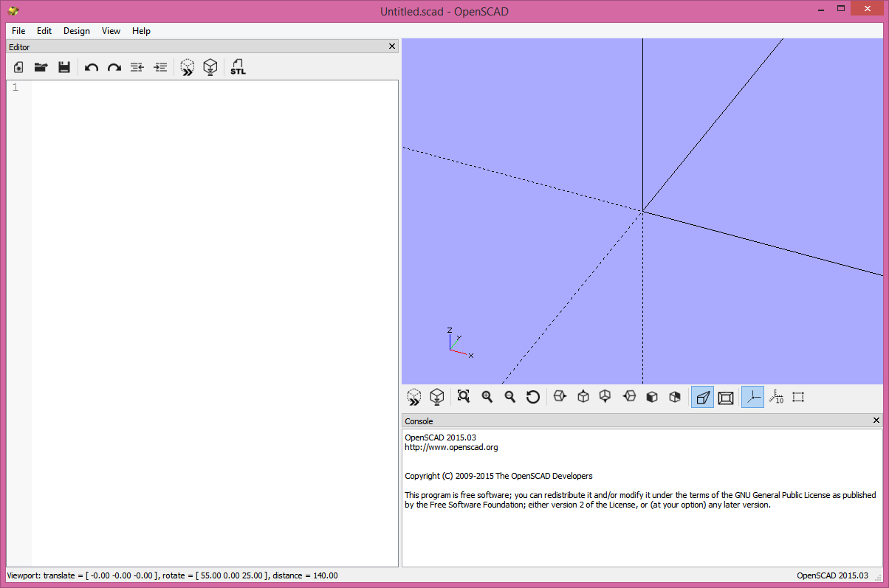Create a new file from the editor toolbar

18,67
